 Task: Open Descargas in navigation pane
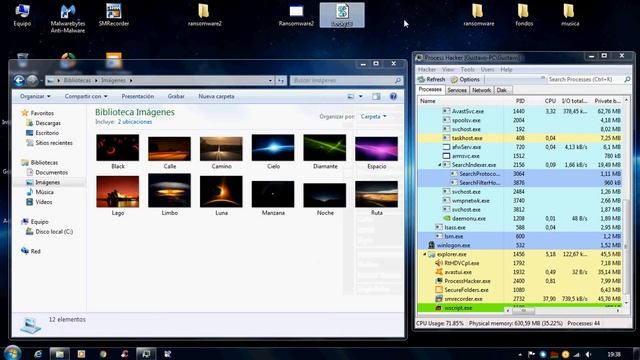44,123
